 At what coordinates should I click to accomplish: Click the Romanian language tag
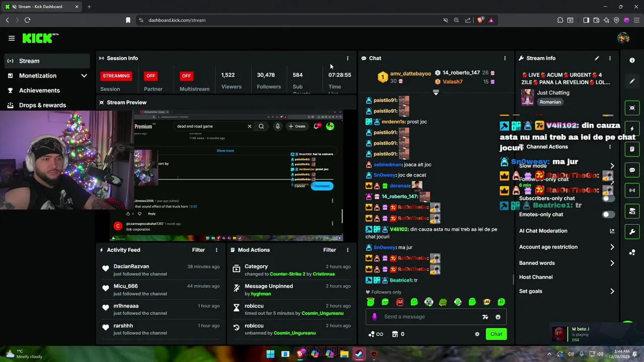tap(550, 102)
